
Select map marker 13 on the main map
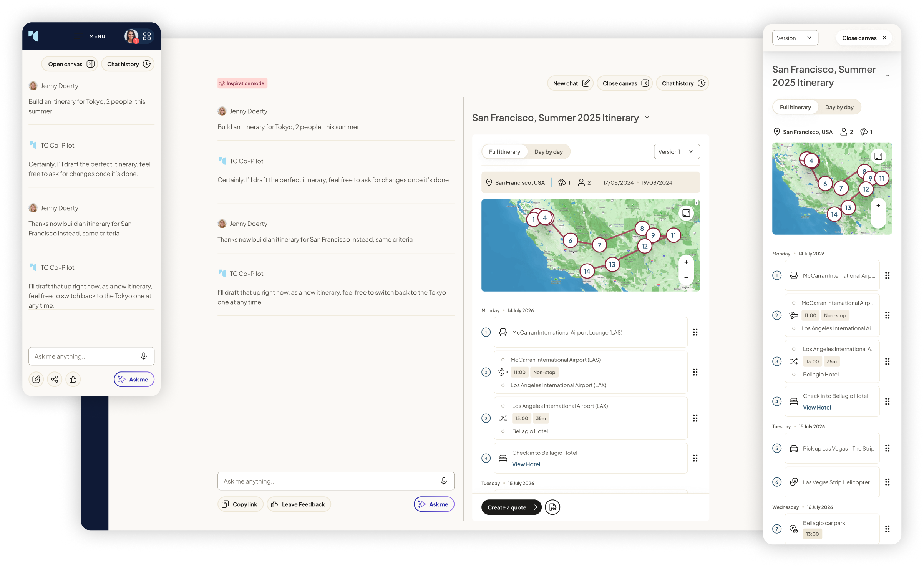(612, 265)
